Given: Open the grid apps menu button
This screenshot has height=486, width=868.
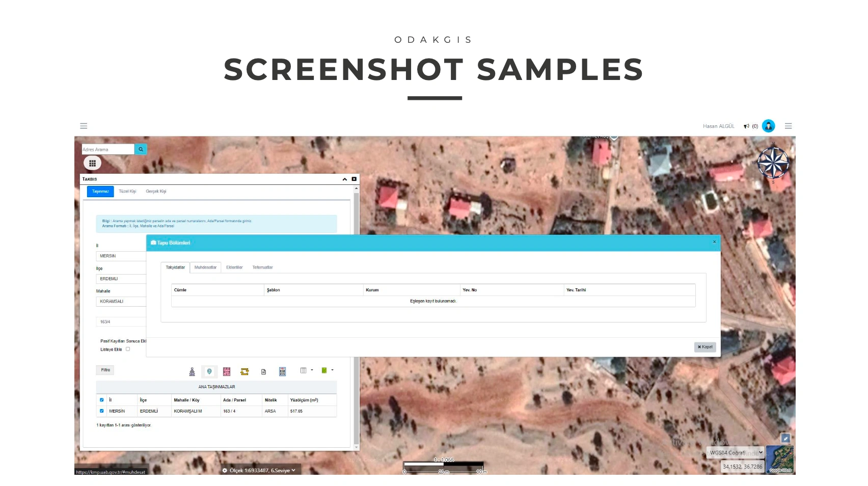Looking at the screenshot, I should 92,163.
